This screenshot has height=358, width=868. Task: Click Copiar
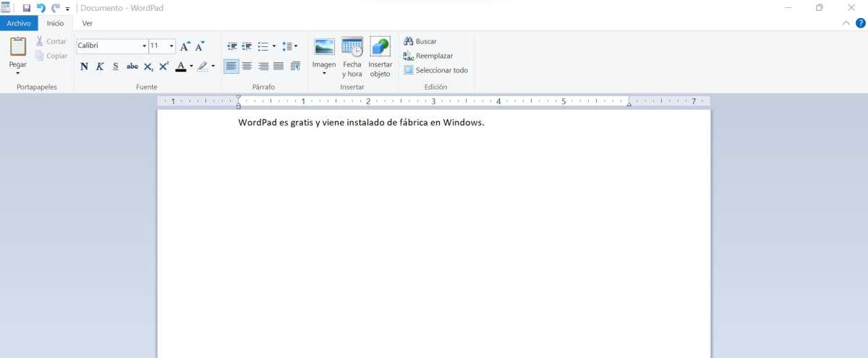point(51,56)
